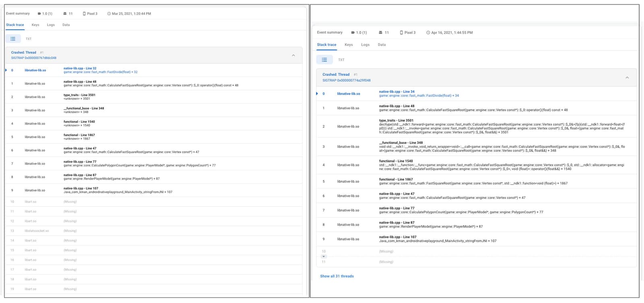Viewport: 644px width, 303px height.
Task: Switch to TXT view in left panel
Action: [x=29, y=39]
